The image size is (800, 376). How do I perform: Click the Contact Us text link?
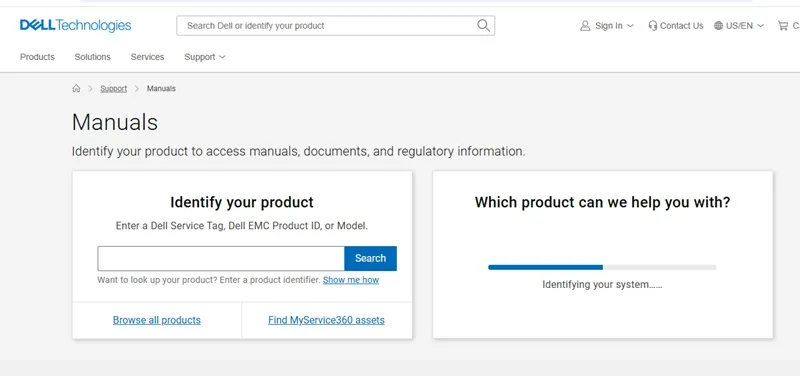[x=682, y=26]
